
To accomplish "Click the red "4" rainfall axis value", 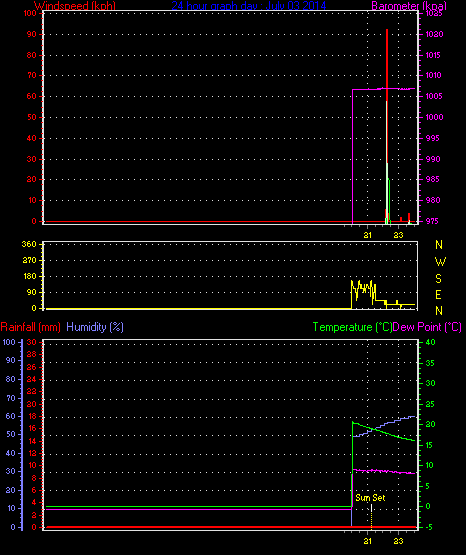I will (x=34, y=503).
